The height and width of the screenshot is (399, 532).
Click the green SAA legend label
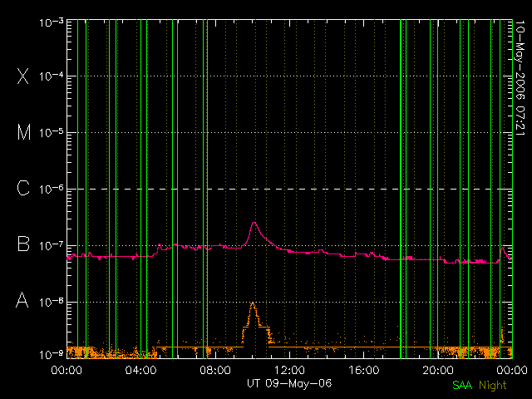coord(462,385)
